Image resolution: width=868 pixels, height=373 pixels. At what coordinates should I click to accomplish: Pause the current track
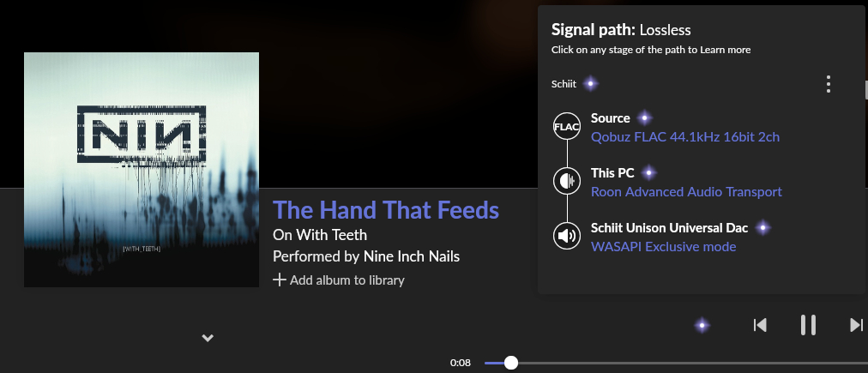(x=808, y=325)
